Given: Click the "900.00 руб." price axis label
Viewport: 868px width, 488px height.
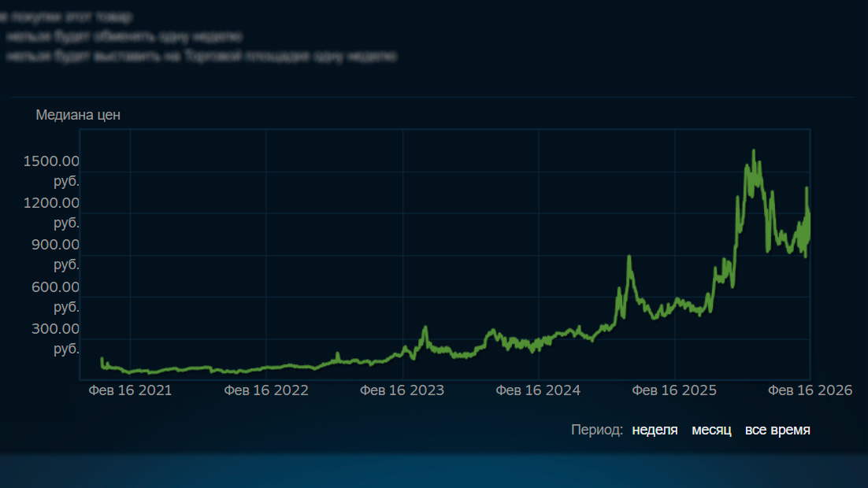Looking at the screenshot, I should (55, 254).
